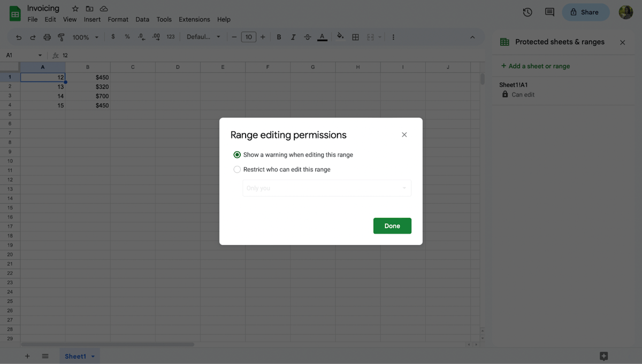Click the Print icon
Screen dimensions: 642x364
[x=47, y=36]
